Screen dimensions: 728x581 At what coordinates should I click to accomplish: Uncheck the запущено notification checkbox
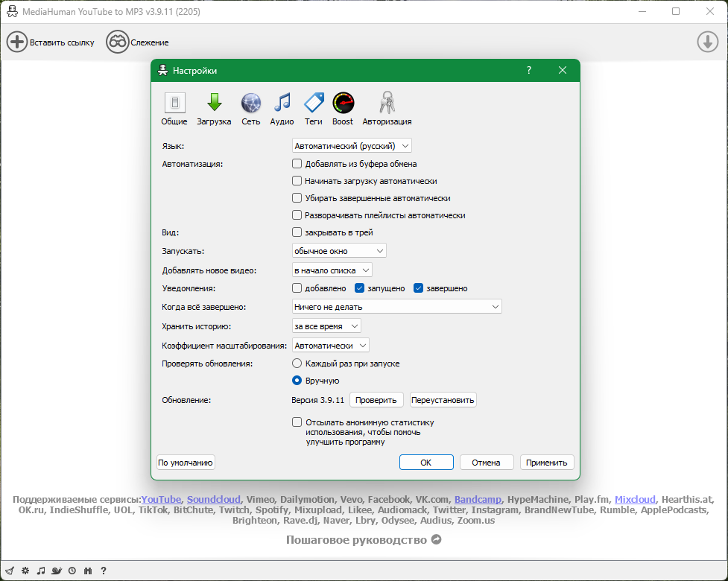359,288
